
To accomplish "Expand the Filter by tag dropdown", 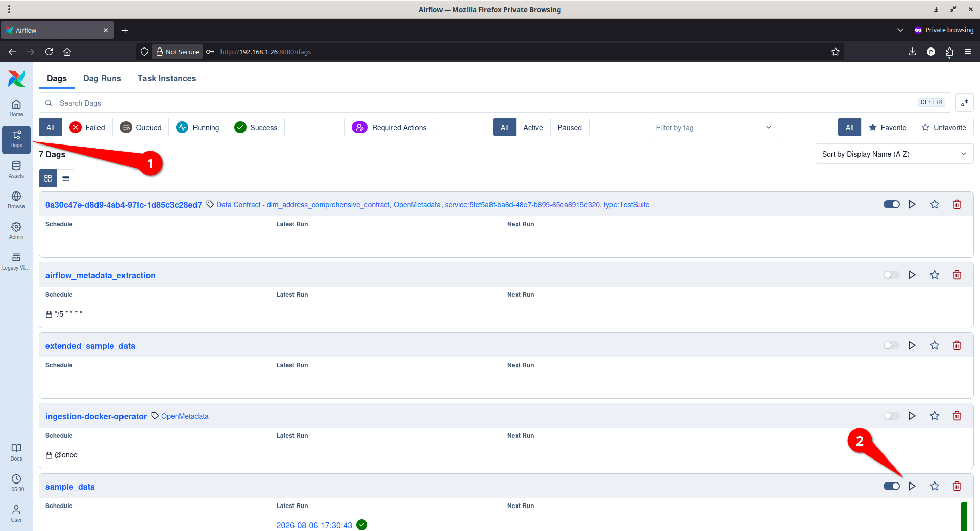I will pyautogui.click(x=714, y=128).
